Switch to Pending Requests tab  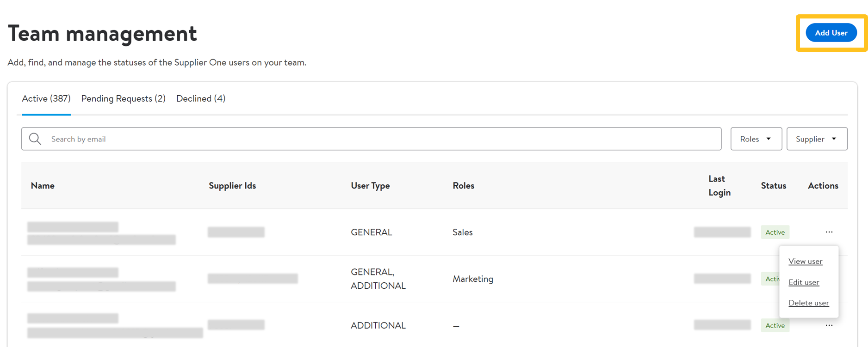[123, 98]
